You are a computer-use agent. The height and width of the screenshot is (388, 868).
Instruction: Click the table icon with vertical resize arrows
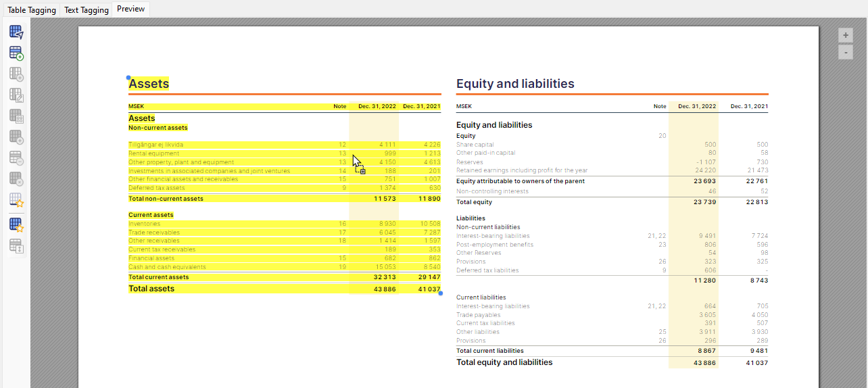(x=16, y=245)
